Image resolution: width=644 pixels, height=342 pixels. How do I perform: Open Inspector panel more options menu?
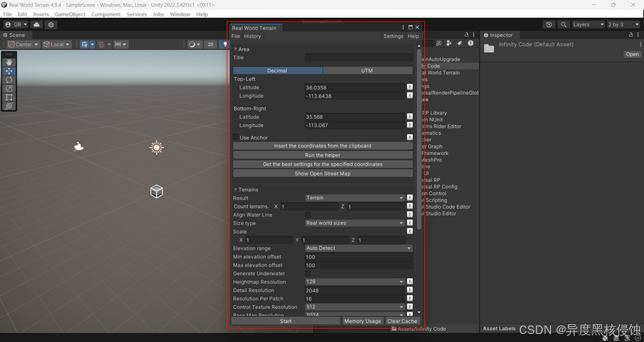pyautogui.click(x=638, y=35)
